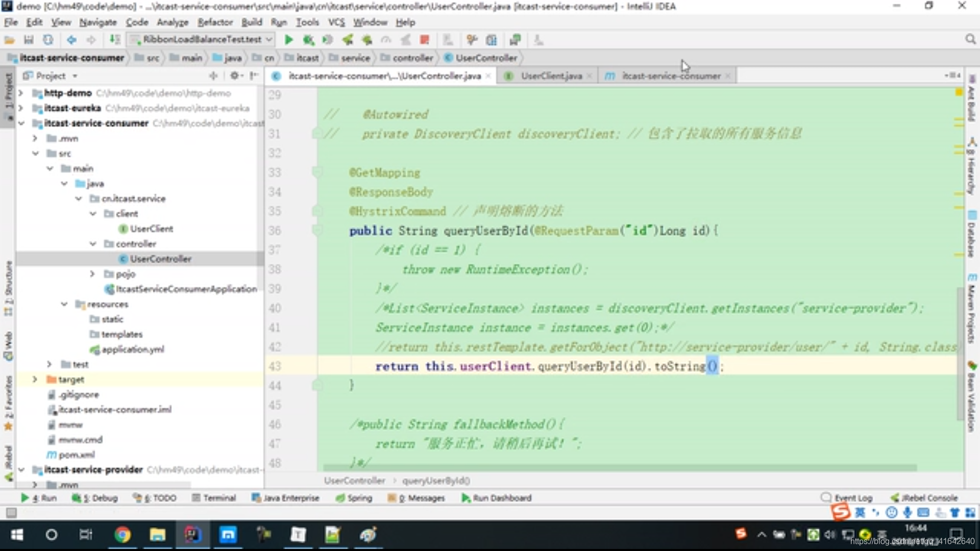
Task: Click the Build project icon
Action: (x=115, y=40)
